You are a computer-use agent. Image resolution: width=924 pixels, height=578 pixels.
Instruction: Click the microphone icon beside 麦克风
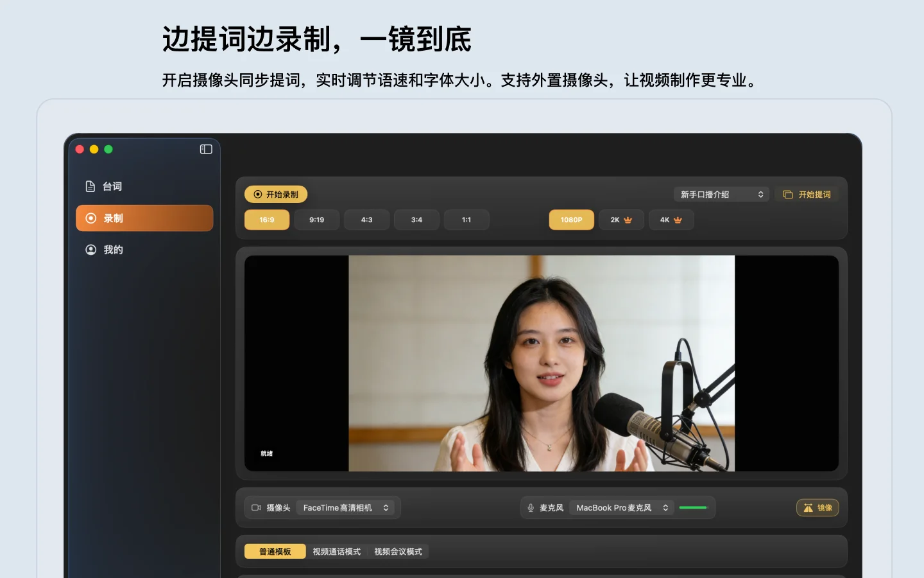(531, 508)
